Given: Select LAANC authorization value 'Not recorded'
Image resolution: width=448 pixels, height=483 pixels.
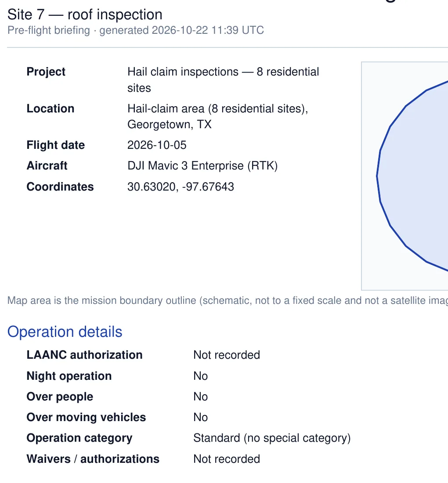Looking at the screenshot, I should click(227, 355).
